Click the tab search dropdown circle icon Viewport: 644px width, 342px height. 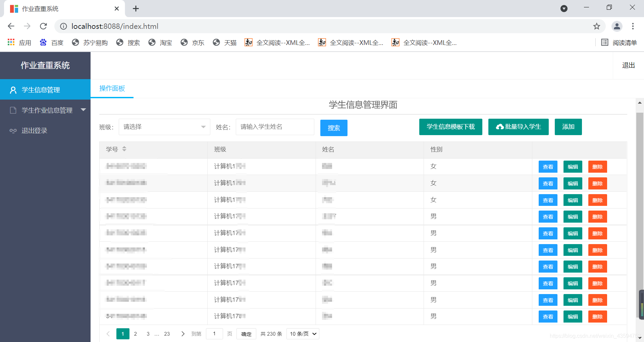pos(564,9)
